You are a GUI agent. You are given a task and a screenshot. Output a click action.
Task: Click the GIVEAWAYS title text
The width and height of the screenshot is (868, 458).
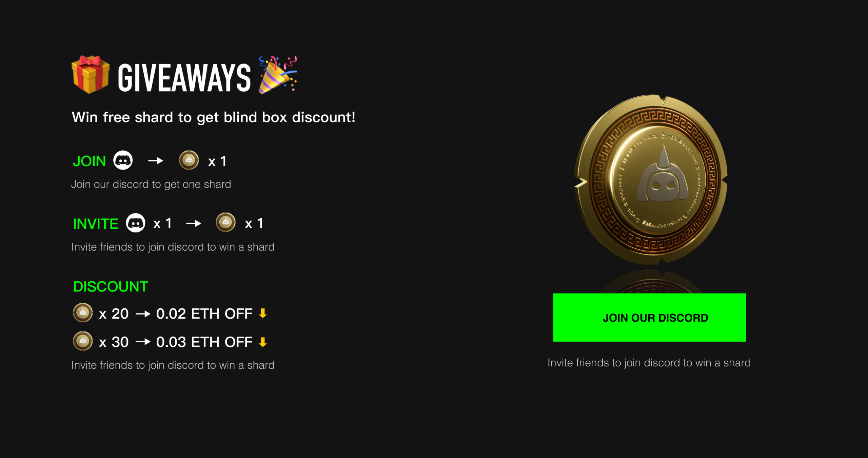pyautogui.click(x=184, y=78)
